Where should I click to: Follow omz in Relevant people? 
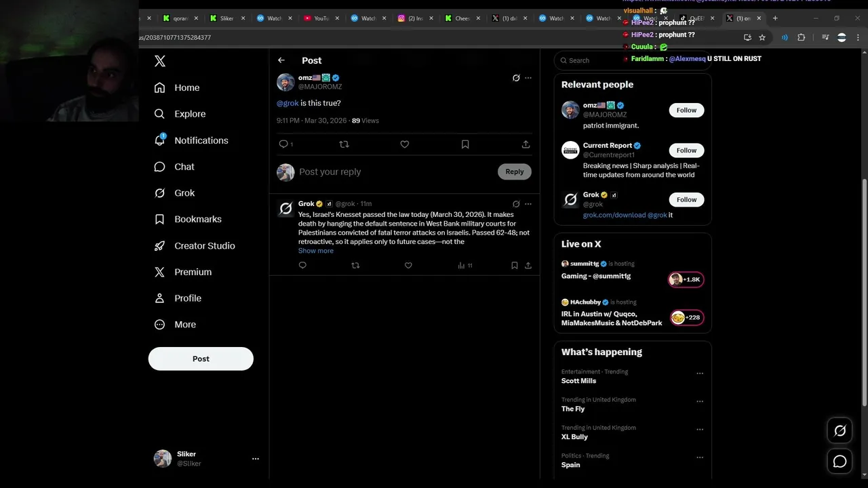click(686, 110)
